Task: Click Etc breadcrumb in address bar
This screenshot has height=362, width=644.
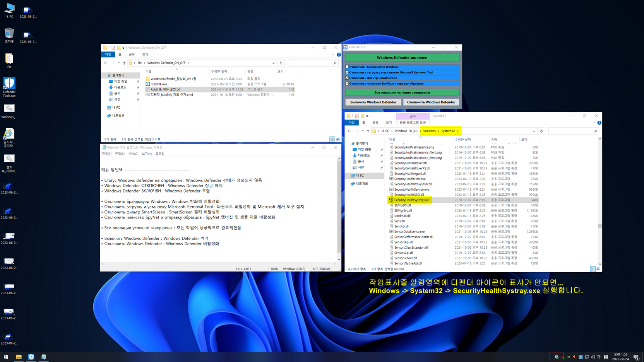Action: [x=140, y=63]
